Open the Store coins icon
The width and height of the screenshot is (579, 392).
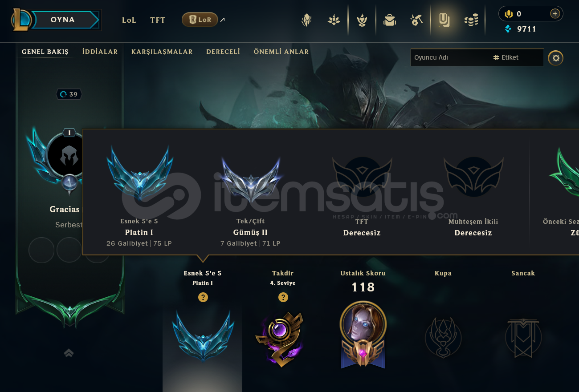pyautogui.click(x=471, y=20)
